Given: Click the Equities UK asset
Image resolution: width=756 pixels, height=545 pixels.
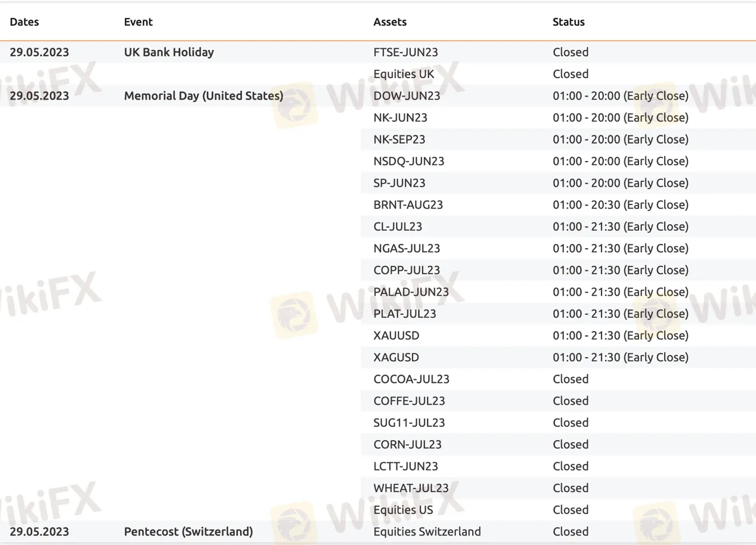Looking at the screenshot, I should pyautogui.click(x=404, y=74).
